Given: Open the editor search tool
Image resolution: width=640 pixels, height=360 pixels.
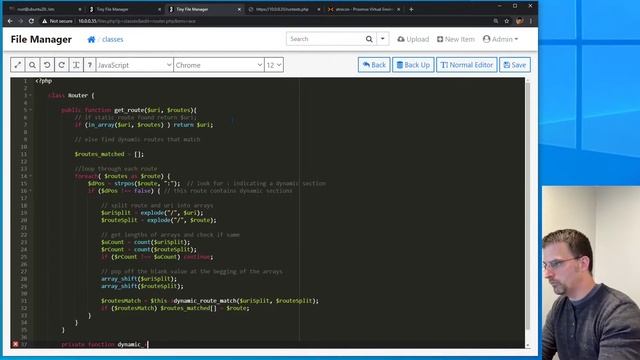Looking at the screenshot, I should click(x=32, y=65).
